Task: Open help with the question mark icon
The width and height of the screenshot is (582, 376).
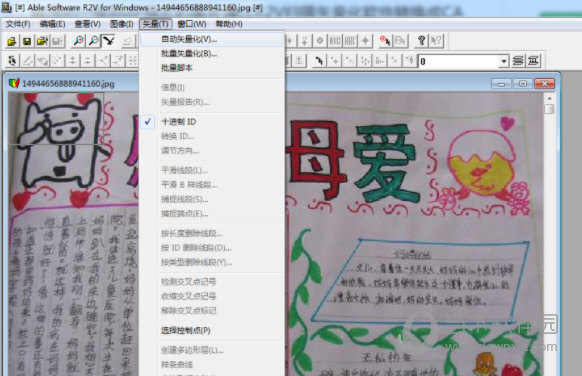Action: pyautogui.click(x=421, y=41)
